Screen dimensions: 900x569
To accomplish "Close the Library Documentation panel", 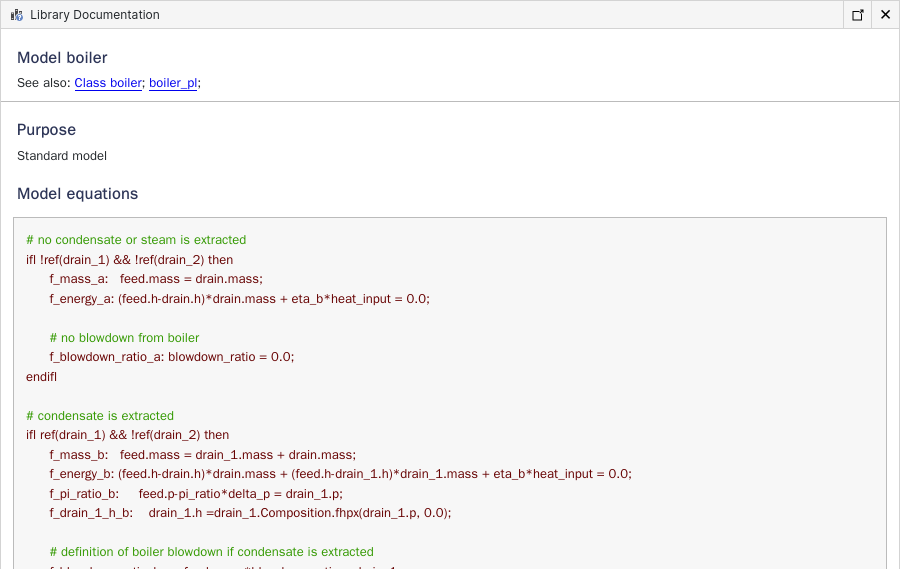I will tap(885, 15).
